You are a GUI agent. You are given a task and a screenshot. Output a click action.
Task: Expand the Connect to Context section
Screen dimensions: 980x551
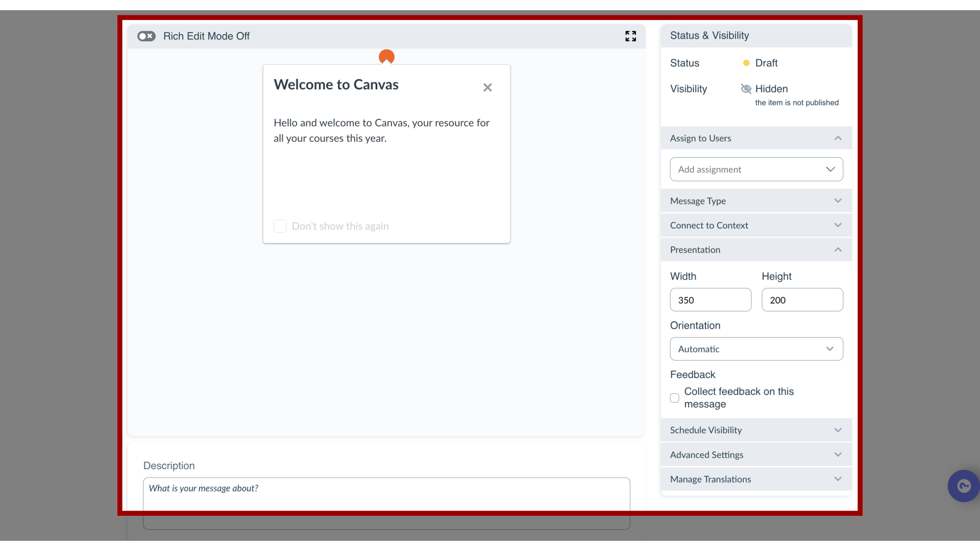point(756,224)
